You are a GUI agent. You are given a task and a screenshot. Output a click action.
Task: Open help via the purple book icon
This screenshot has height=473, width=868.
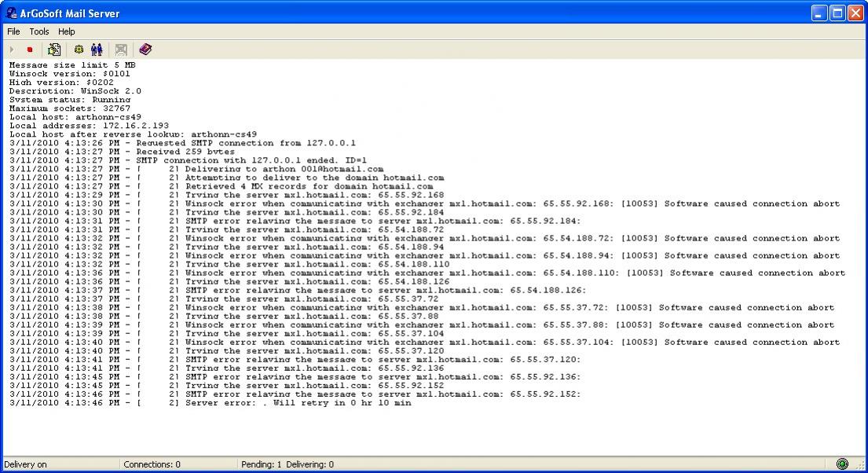(145, 49)
